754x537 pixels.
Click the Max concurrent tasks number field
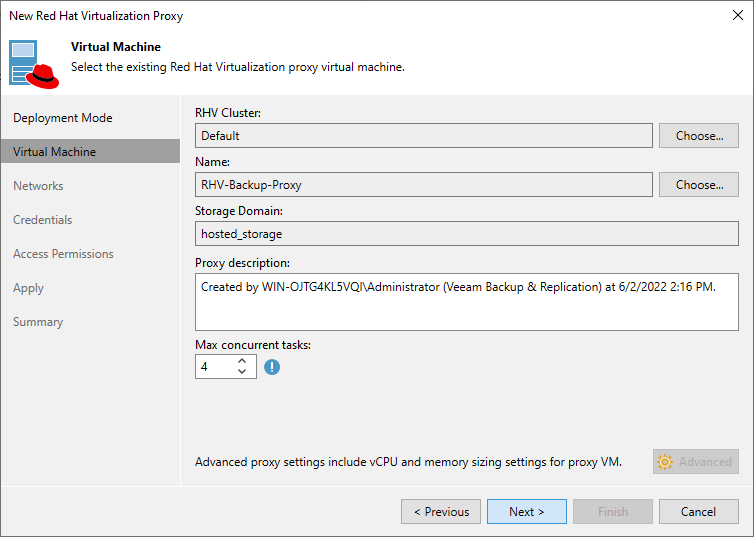215,367
